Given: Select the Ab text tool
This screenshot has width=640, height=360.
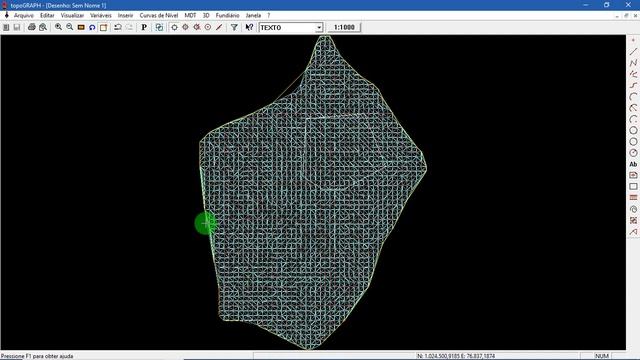Looking at the screenshot, I should pos(633,164).
